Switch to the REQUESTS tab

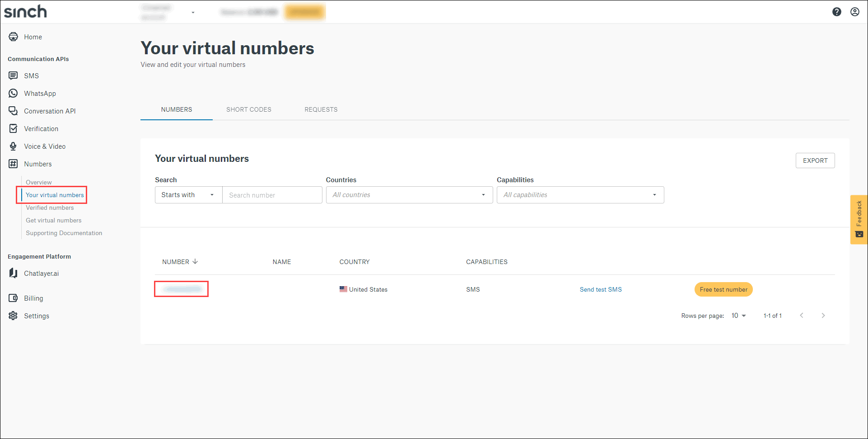pos(321,109)
